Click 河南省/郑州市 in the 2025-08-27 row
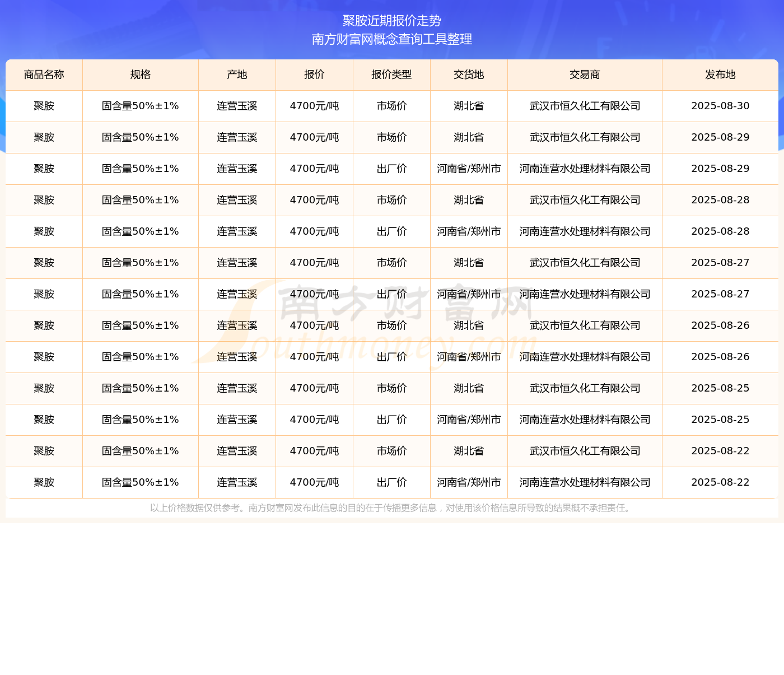The image size is (784, 675). click(469, 294)
